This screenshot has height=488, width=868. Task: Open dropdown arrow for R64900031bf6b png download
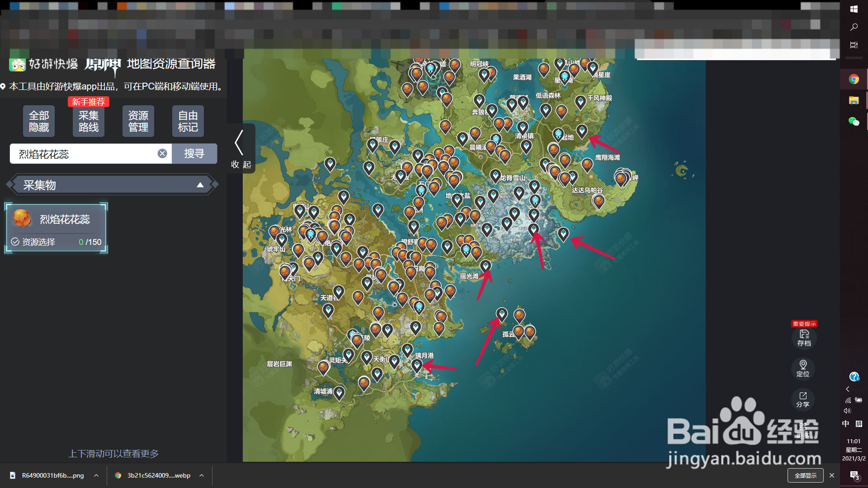click(x=96, y=475)
